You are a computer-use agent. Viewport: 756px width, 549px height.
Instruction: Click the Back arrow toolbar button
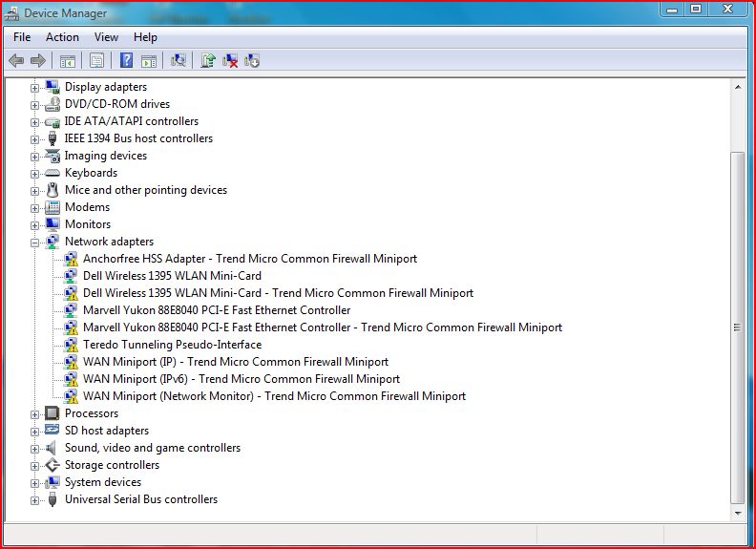tap(16, 60)
